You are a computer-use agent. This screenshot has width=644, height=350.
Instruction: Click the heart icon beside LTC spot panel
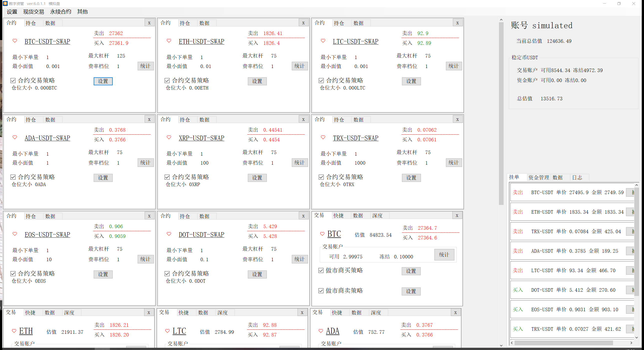click(x=167, y=331)
